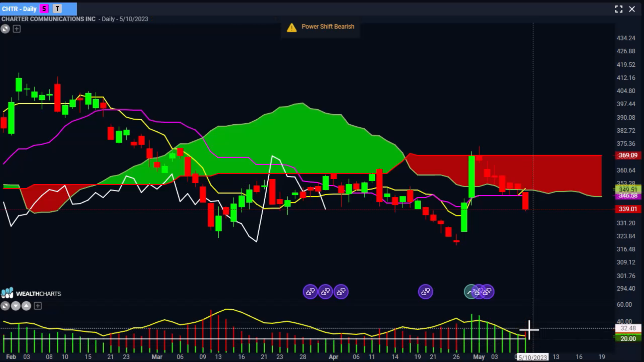Click the CHARTER COMMUNICATIONS INC title text
The image size is (644, 362).
pyautogui.click(x=48, y=19)
